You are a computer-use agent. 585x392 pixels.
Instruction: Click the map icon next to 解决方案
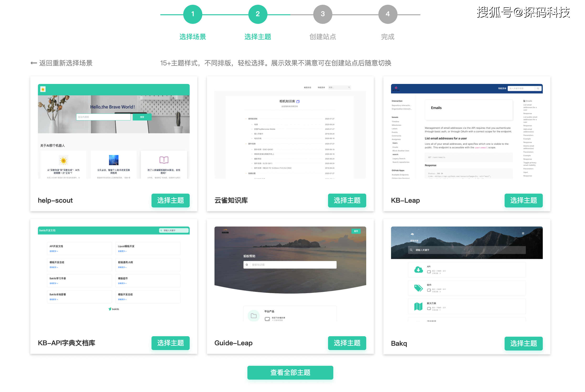click(x=418, y=306)
